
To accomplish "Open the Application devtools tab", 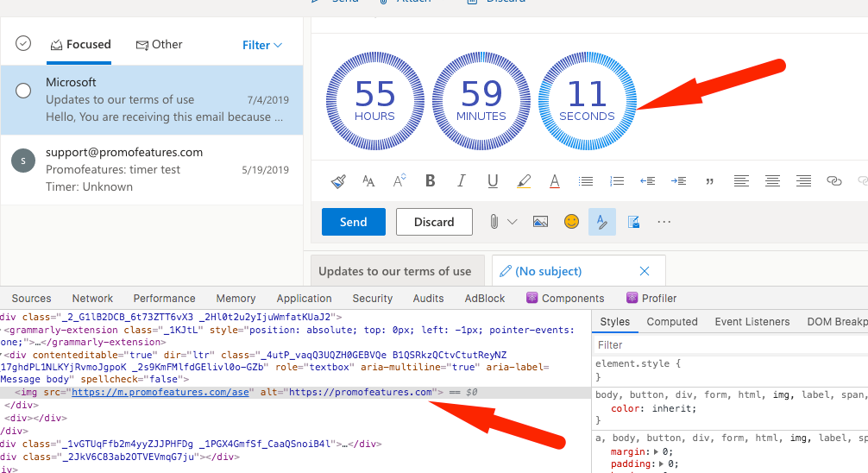I will (304, 299).
